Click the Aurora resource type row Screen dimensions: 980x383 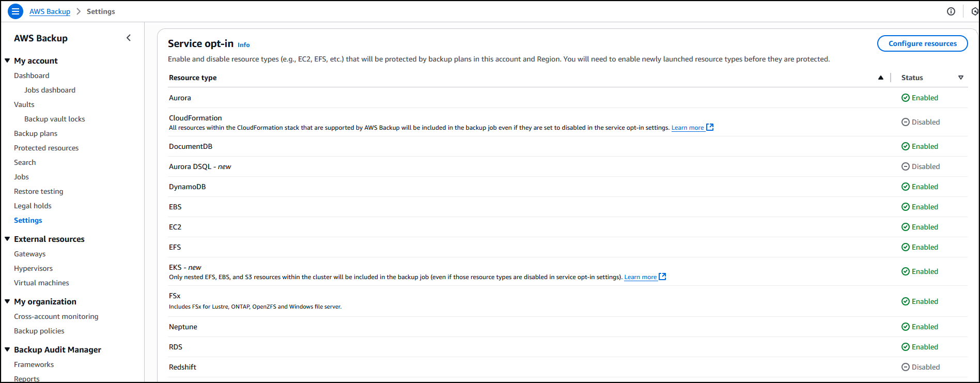coord(567,98)
